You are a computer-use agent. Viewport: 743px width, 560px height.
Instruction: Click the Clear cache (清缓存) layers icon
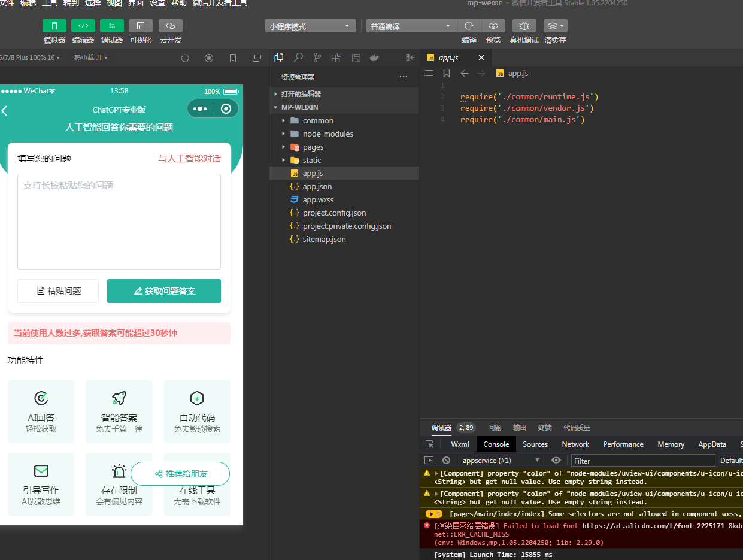click(x=555, y=26)
